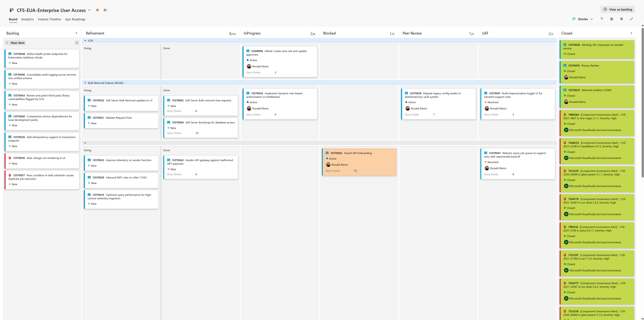
Task: Open the Feature Timeline tab
Action: coord(49,19)
